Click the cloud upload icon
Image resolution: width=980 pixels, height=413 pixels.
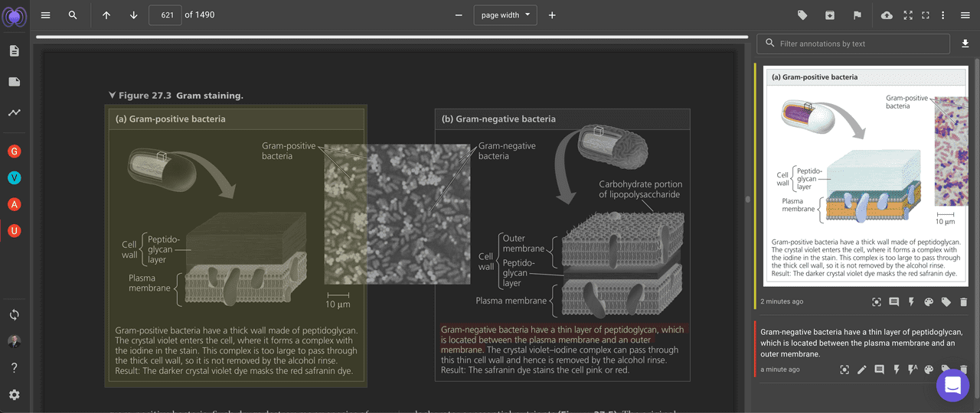pos(887,15)
